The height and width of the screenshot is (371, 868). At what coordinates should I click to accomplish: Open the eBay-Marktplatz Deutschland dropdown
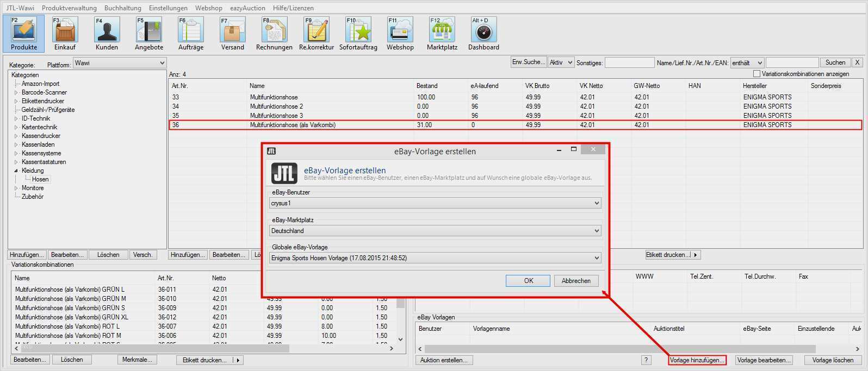[x=435, y=231]
